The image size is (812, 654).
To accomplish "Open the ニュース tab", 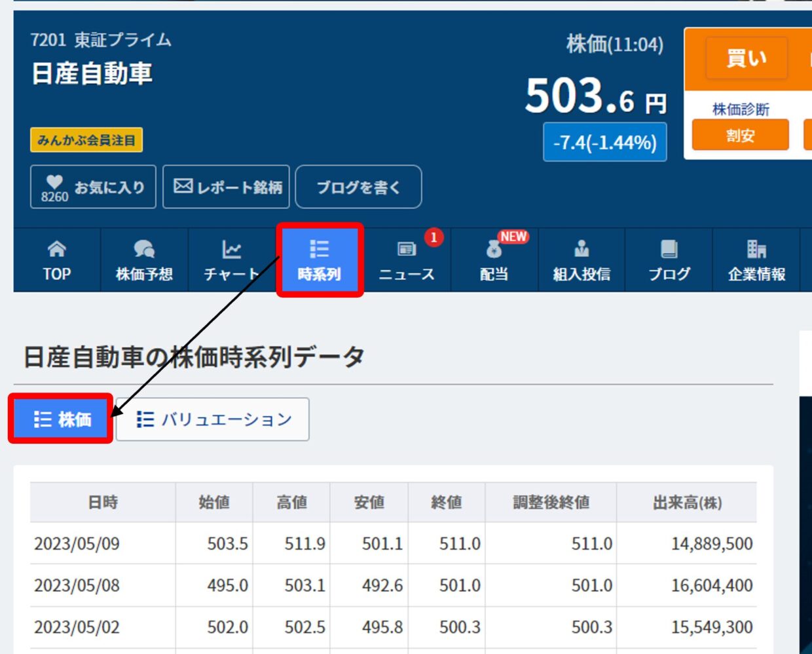I will (x=407, y=260).
